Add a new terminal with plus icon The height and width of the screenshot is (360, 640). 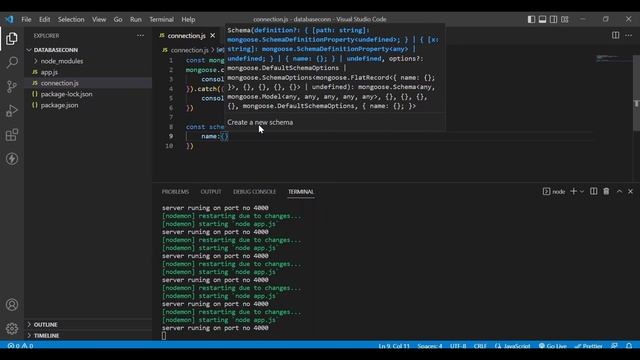click(573, 191)
